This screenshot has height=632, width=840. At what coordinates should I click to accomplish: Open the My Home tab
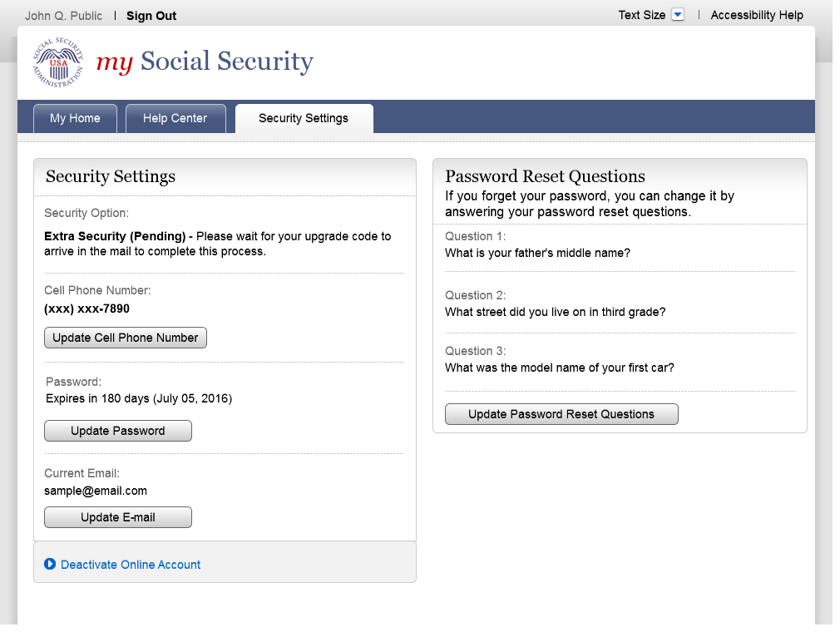(x=75, y=118)
